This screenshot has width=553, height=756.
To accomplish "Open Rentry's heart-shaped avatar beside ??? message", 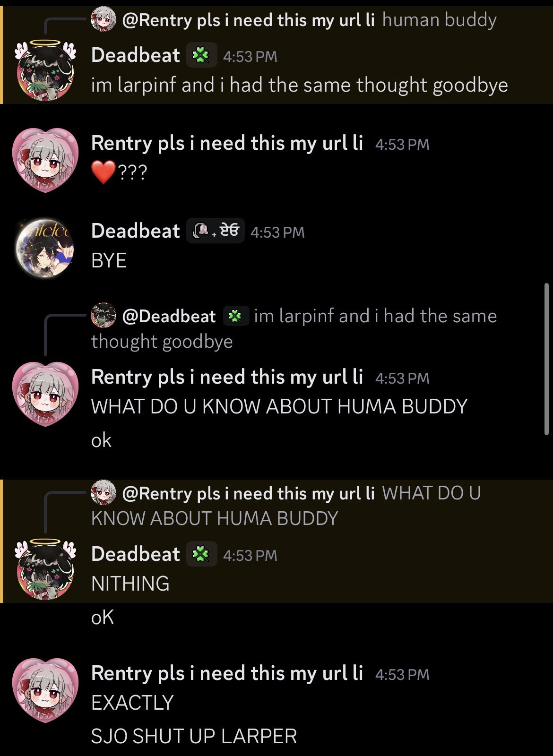I will click(x=45, y=160).
